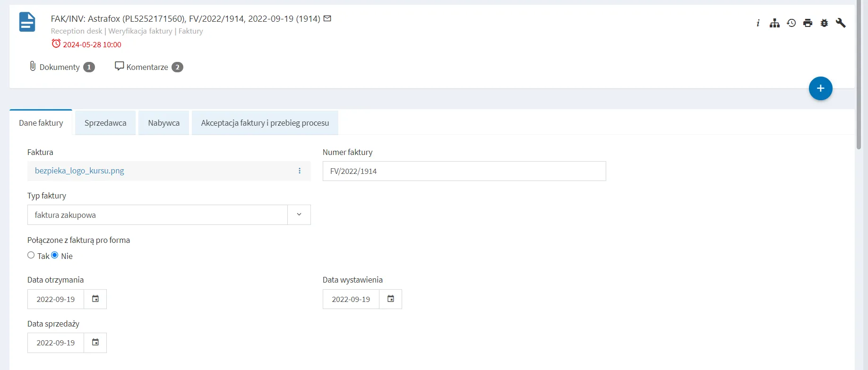Click the faktura zakupowa combo box
The image size is (868, 370).
coord(169,215)
